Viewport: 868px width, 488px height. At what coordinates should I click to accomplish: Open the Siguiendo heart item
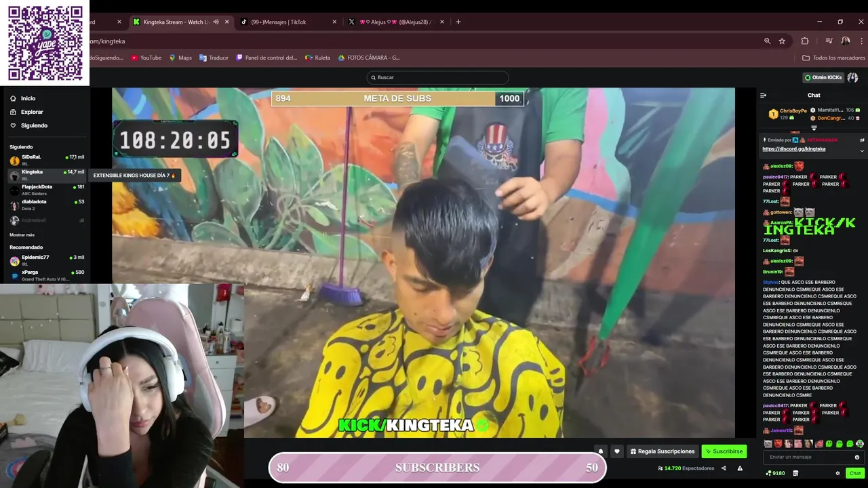pyautogui.click(x=28, y=125)
